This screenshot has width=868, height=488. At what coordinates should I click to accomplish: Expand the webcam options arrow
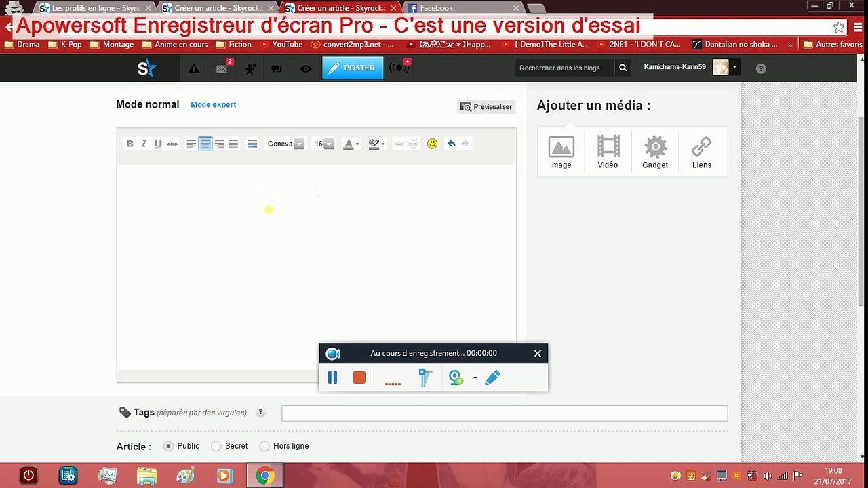pos(475,378)
